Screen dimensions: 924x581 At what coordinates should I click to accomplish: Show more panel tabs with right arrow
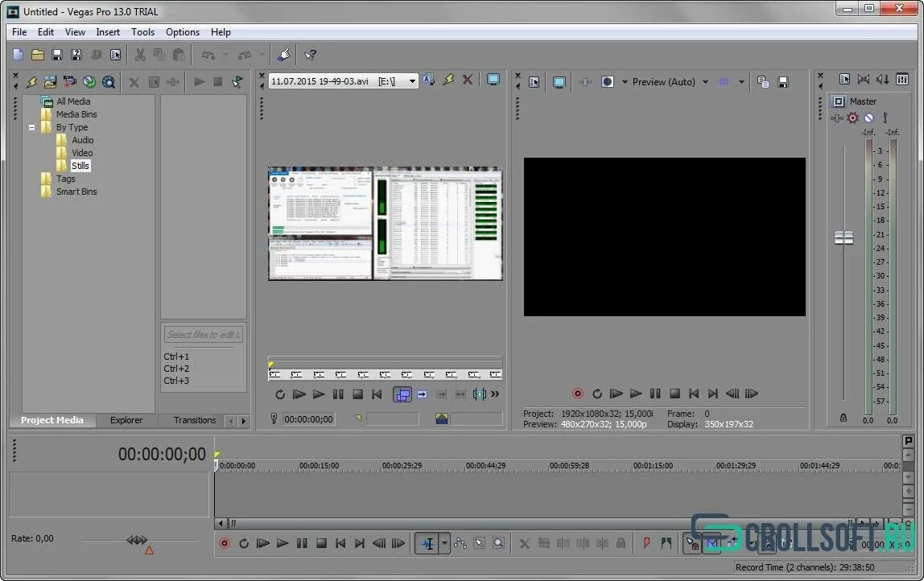coord(243,421)
